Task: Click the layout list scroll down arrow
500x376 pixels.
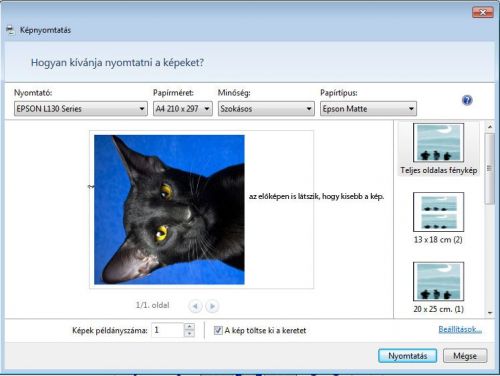Action: (x=490, y=313)
